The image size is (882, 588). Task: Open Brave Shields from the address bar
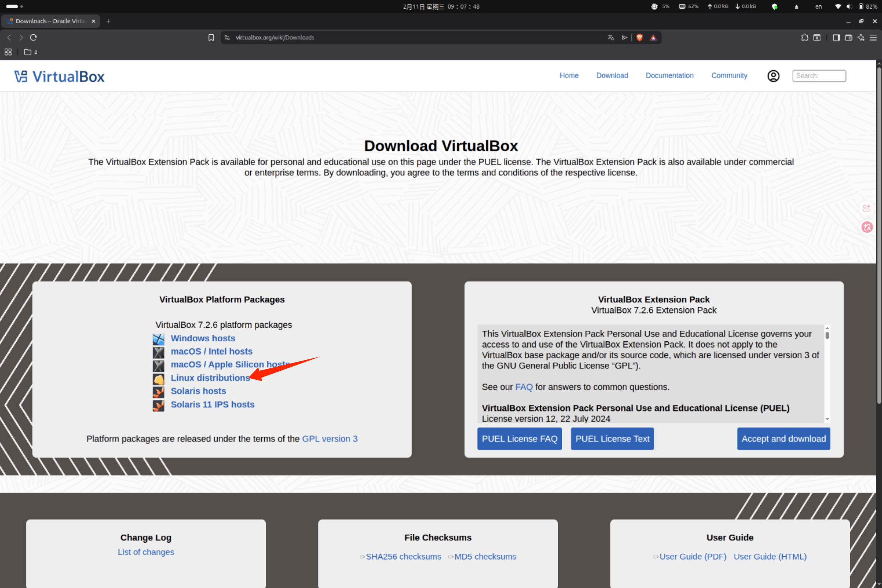[640, 37]
